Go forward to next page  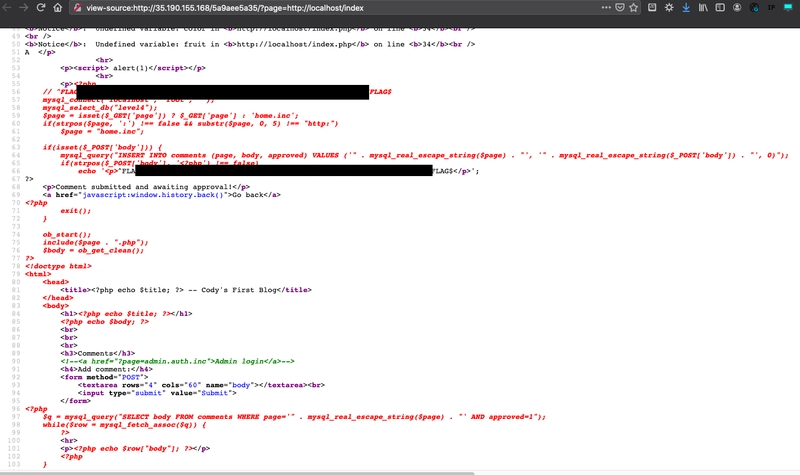coord(24,8)
